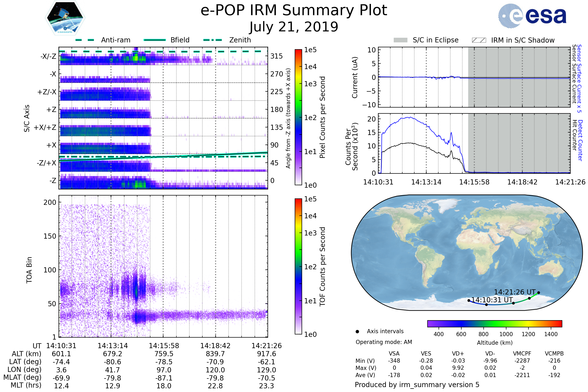Click the Operating mode: AM text
588x392 pixels.
click(384, 342)
